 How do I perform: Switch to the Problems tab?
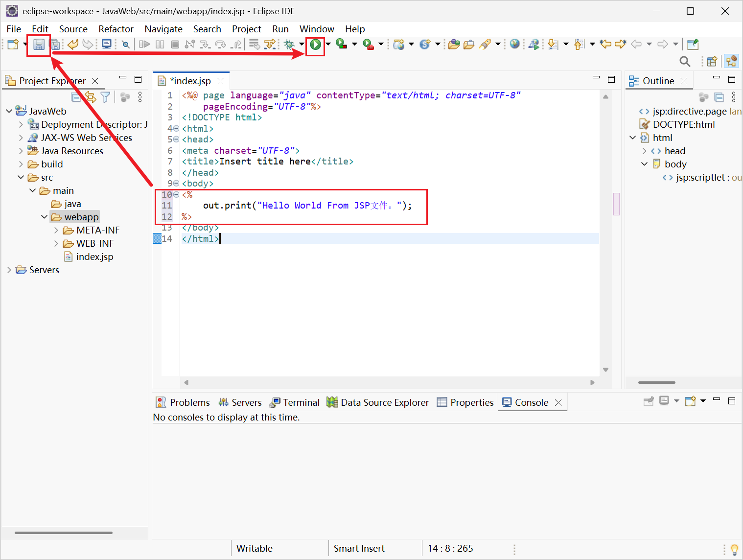[183, 402]
